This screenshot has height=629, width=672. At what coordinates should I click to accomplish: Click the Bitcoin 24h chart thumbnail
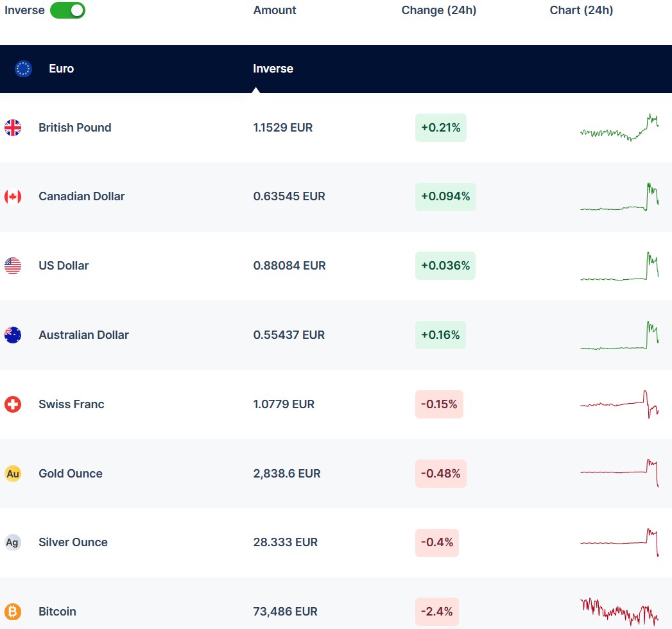[619, 612]
